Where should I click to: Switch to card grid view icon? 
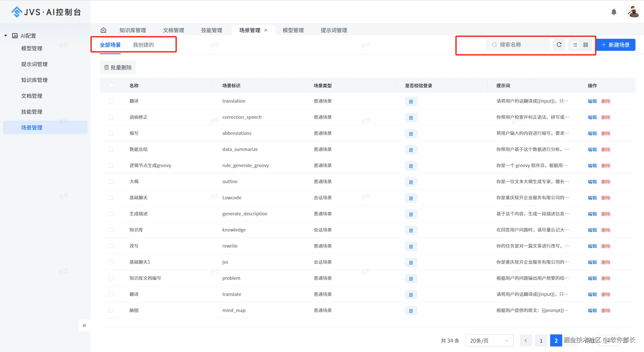(586, 45)
